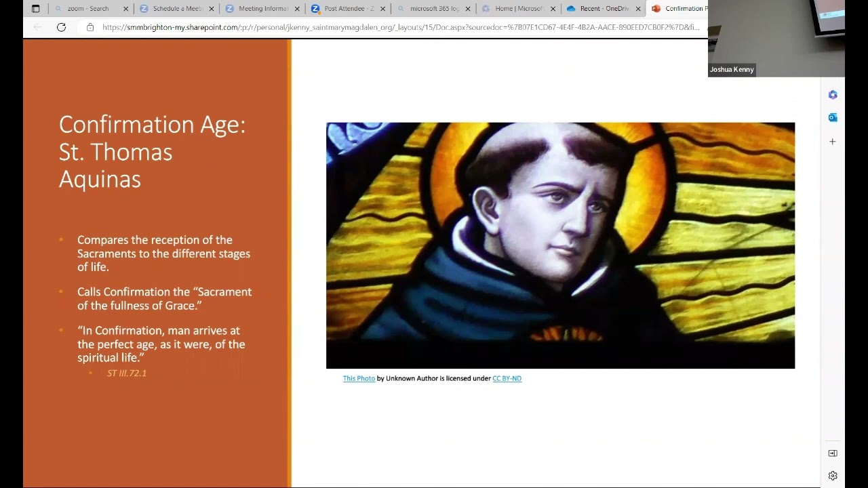Screen dimensions: 868x488
Task: Open sidebar settings gear
Action: pos(833,476)
